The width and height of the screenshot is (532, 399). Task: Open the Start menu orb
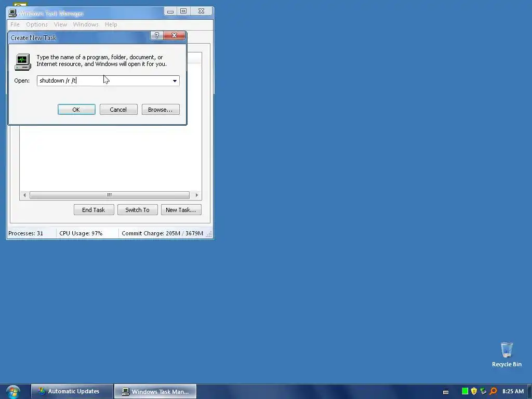(x=13, y=392)
